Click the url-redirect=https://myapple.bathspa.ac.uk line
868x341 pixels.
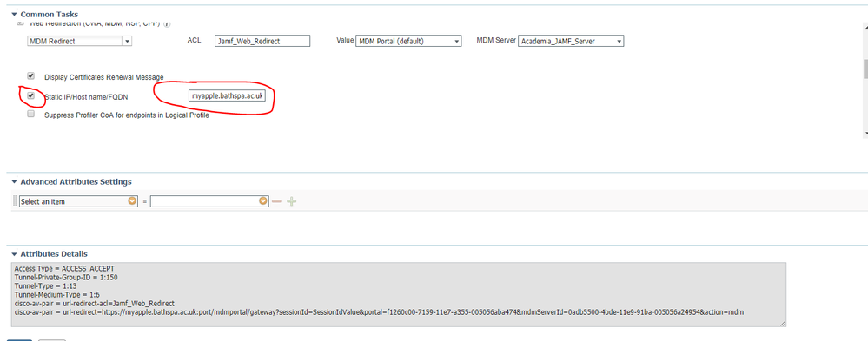379,312
